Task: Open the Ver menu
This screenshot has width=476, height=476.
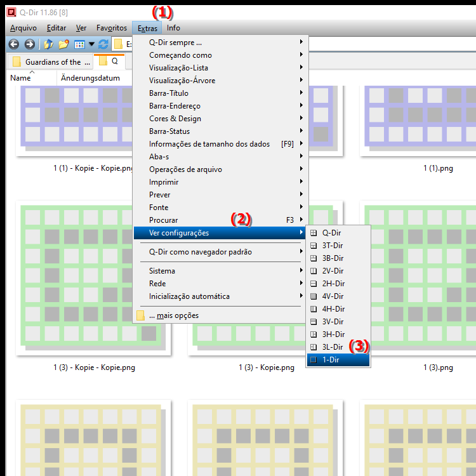Action: (x=81, y=28)
